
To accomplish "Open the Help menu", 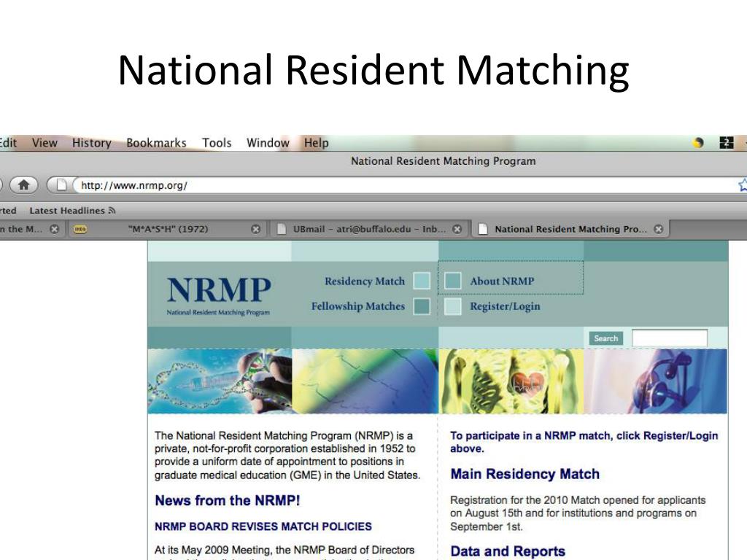I will 317,143.
